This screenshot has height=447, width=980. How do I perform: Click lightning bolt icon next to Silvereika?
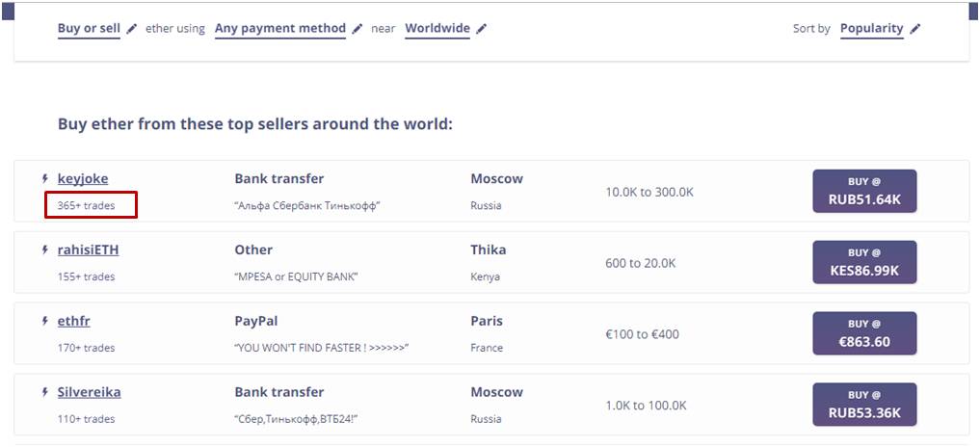coord(45,393)
